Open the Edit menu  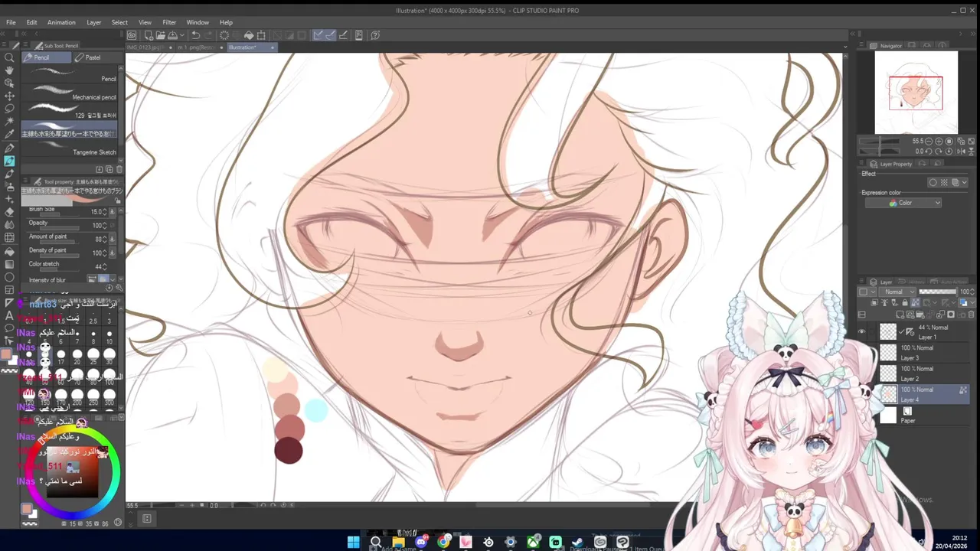[x=31, y=22]
